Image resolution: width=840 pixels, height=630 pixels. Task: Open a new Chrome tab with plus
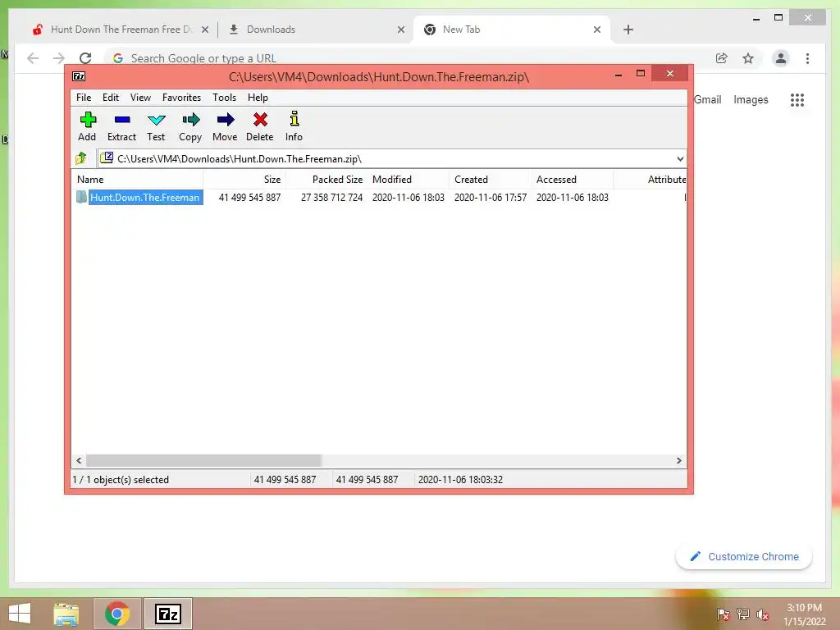point(628,30)
